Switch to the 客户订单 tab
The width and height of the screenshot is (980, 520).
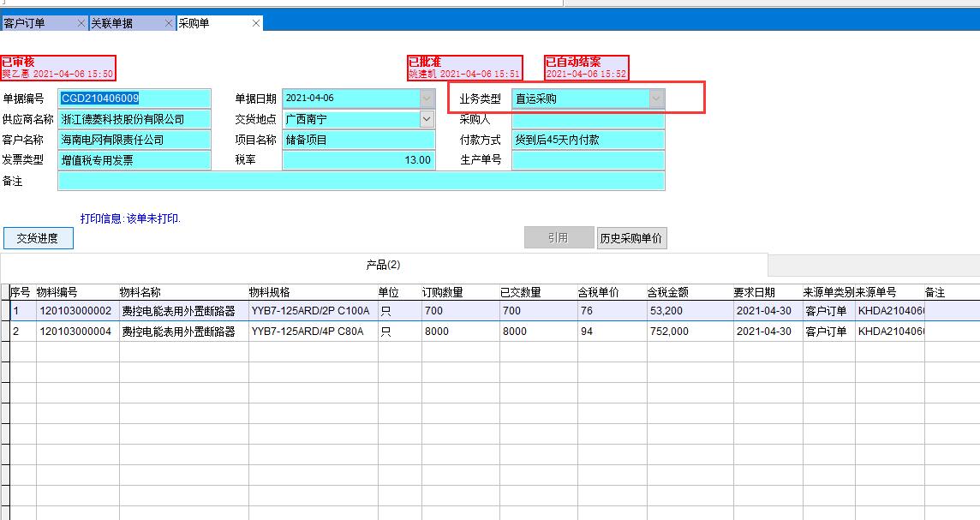(34, 23)
